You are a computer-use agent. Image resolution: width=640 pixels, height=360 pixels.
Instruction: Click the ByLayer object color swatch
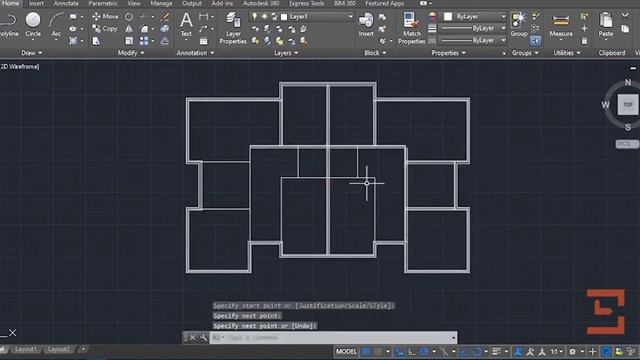tap(448, 16)
